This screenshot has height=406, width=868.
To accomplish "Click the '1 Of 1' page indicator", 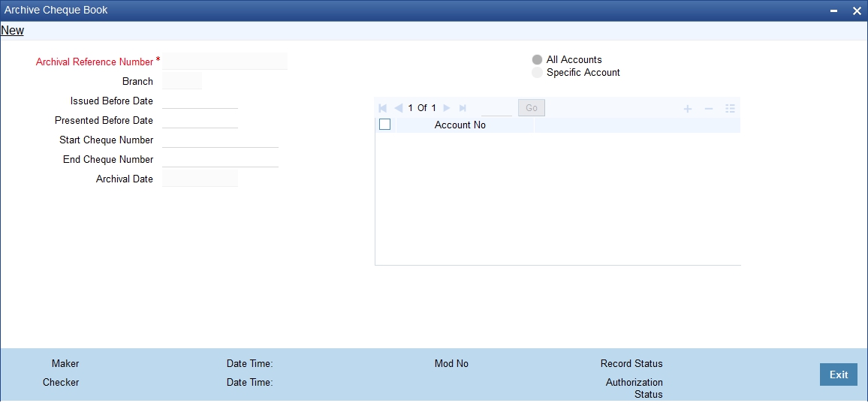I will 423,108.
